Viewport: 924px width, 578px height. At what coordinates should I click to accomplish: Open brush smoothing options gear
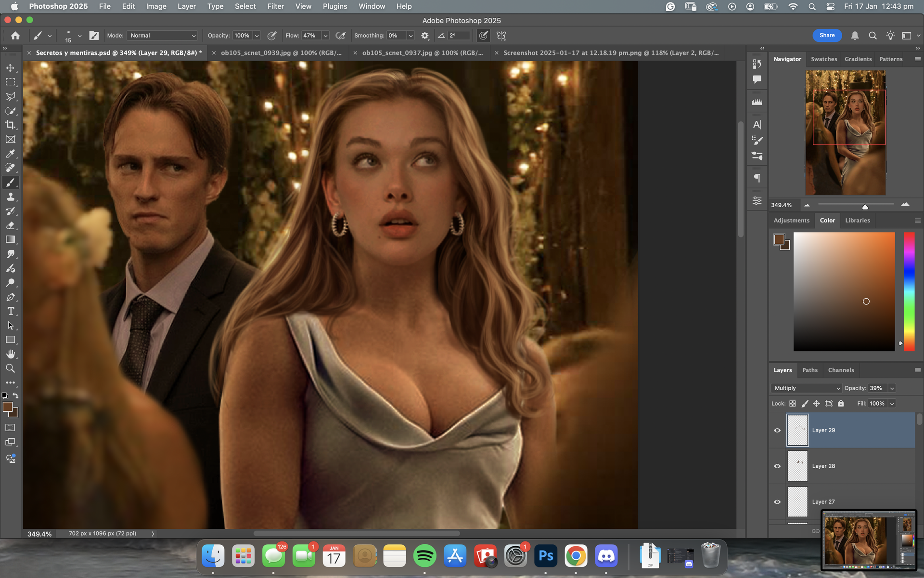point(425,36)
